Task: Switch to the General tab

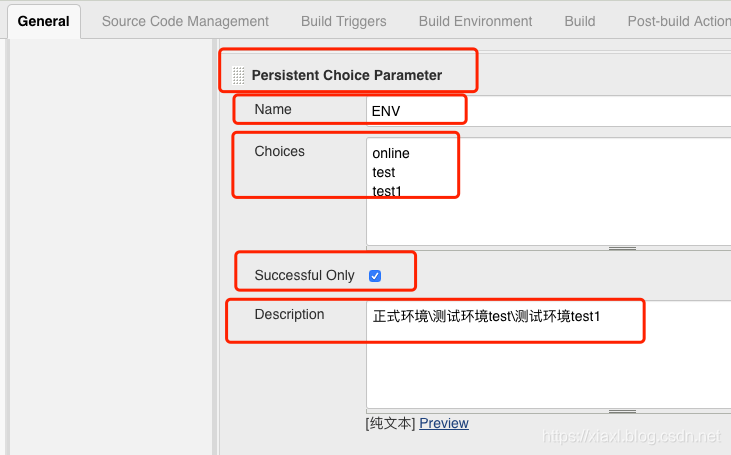Action: click(44, 21)
